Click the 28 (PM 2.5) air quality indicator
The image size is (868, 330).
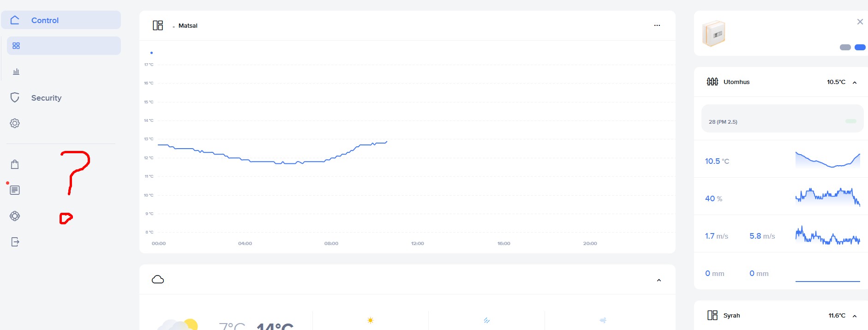pyautogui.click(x=723, y=122)
